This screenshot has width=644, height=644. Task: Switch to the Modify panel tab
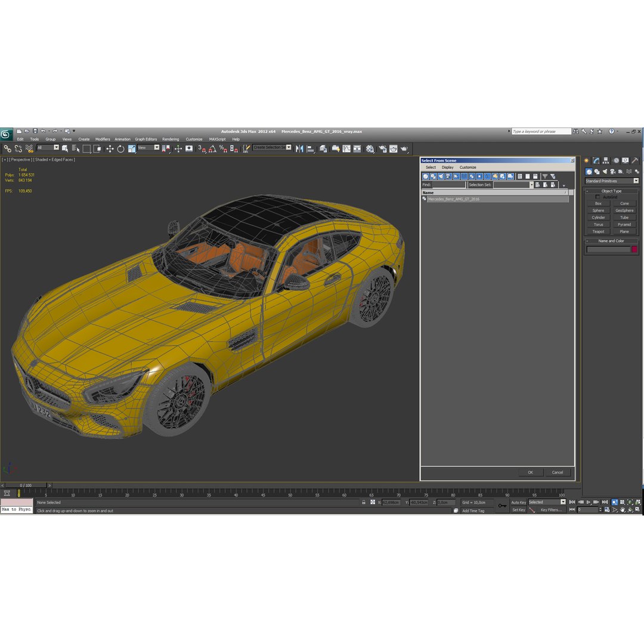pyautogui.click(x=596, y=160)
